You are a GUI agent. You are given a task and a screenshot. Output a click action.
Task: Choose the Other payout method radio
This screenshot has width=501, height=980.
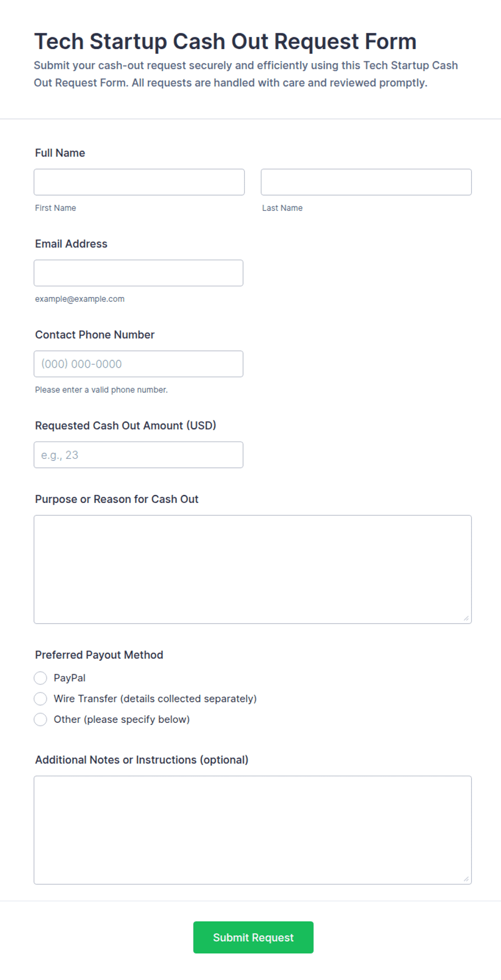tap(40, 720)
